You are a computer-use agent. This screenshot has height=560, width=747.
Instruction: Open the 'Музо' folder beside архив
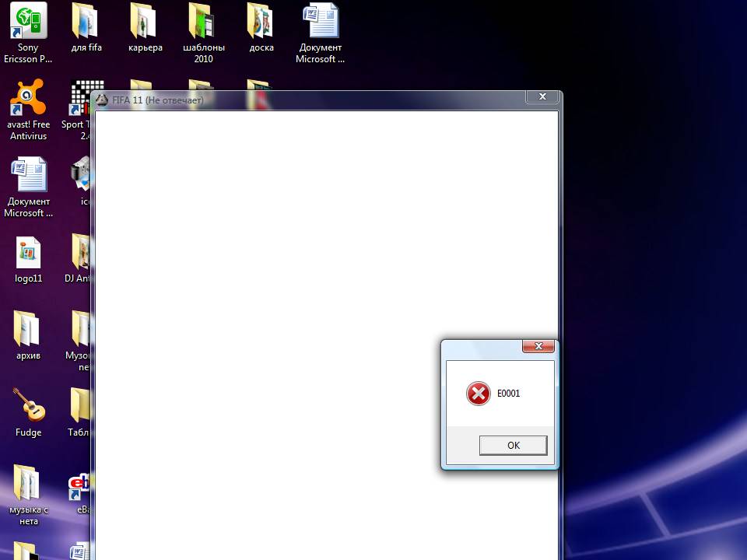point(79,341)
